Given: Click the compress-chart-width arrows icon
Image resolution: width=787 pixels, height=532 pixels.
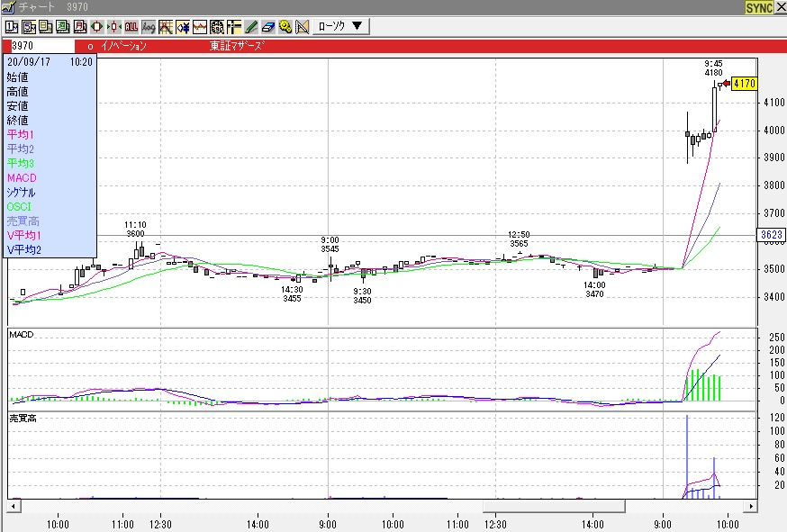Looking at the screenshot, I should (x=113, y=26).
